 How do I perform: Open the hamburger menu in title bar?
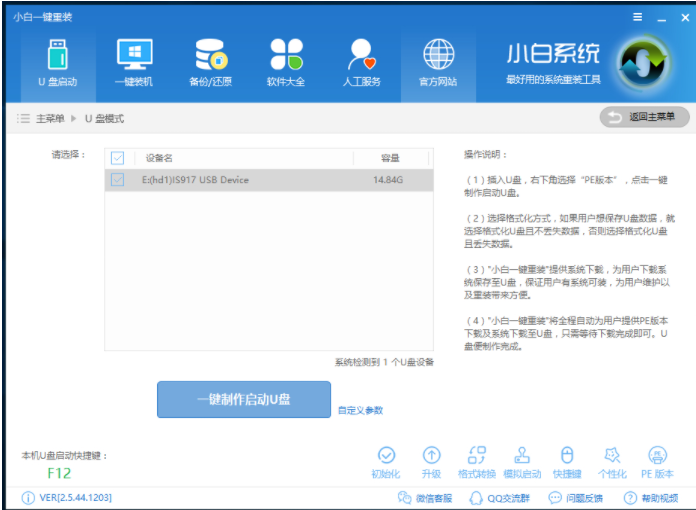click(x=637, y=17)
